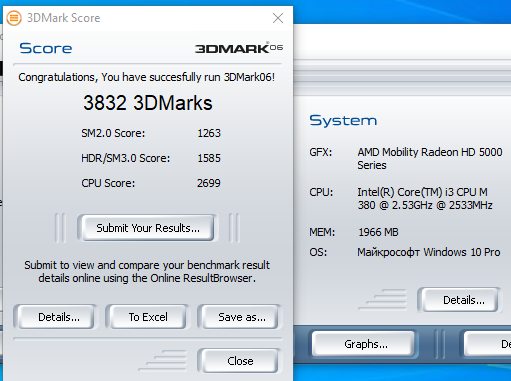Screen dimensions: 511x381
Task: Click the '3DMark Score' title bar text
Action: click(63, 18)
